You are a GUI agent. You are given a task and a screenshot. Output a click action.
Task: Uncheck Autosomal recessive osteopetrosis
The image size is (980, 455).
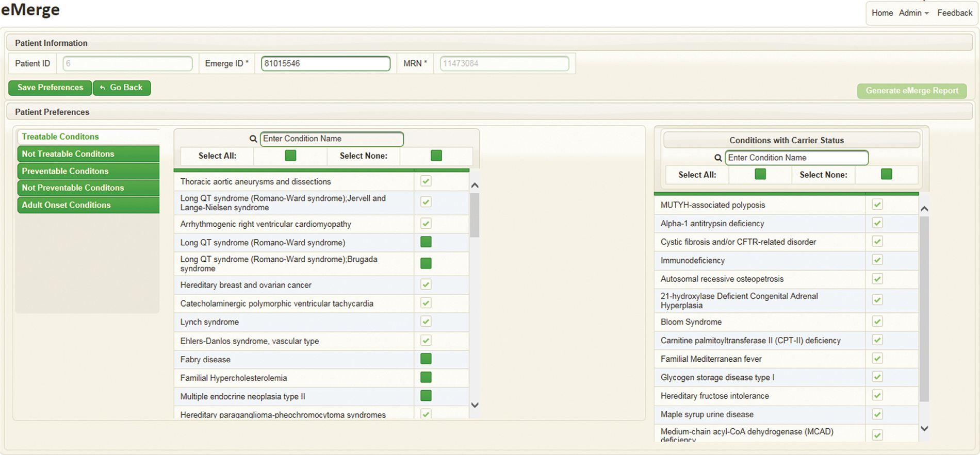877,279
